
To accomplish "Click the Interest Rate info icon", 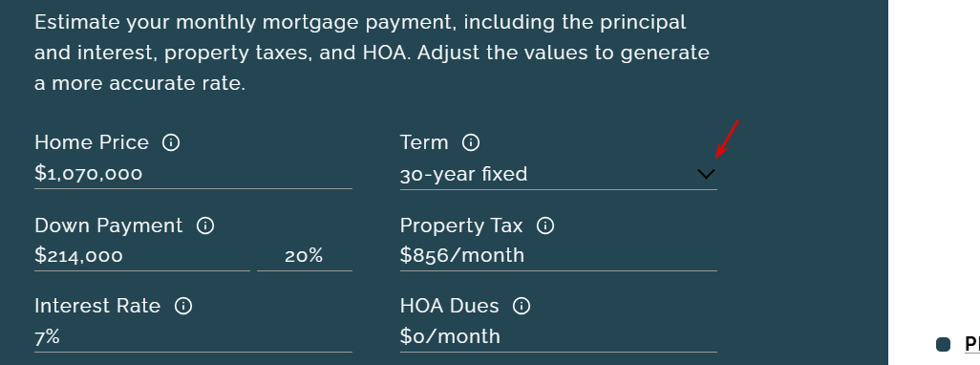I will coord(183,306).
